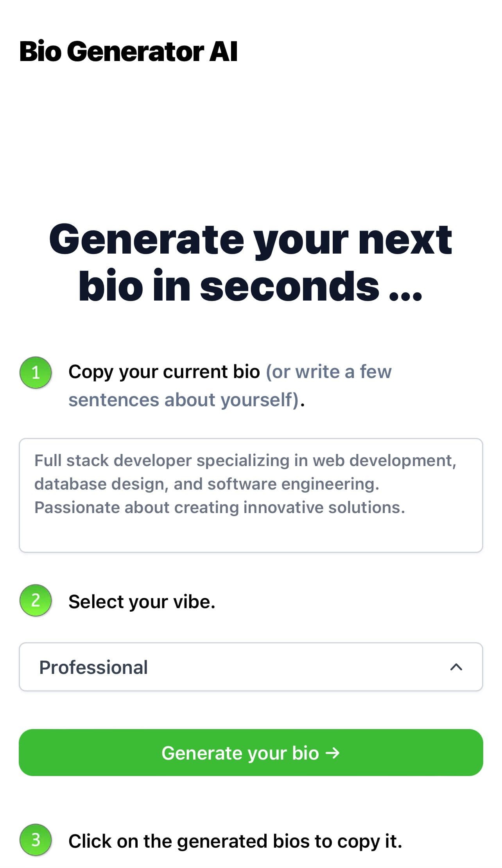Open the Professional vibe selector
The width and height of the screenshot is (502, 868).
pyautogui.click(x=251, y=667)
